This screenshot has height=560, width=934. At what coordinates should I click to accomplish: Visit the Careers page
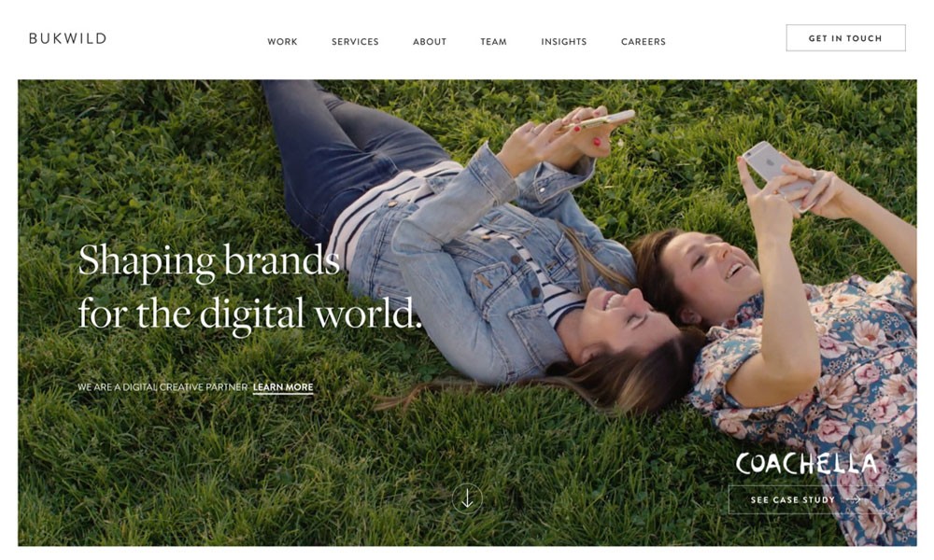coord(644,42)
